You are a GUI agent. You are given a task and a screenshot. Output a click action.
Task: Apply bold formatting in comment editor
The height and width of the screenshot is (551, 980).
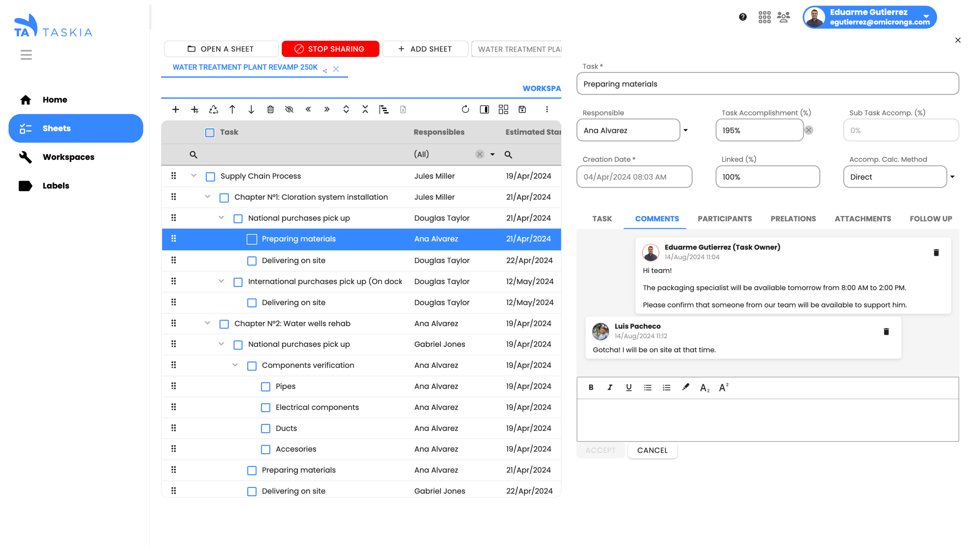point(591,387)
